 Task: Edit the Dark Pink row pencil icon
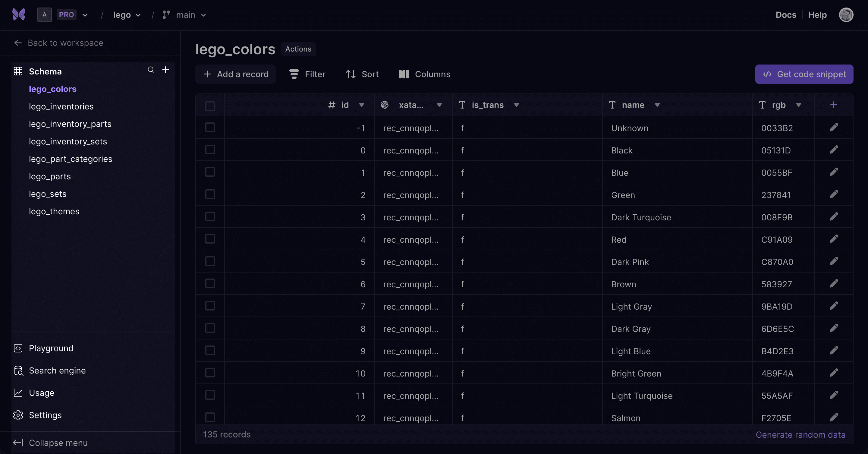[x=834, y=261]
